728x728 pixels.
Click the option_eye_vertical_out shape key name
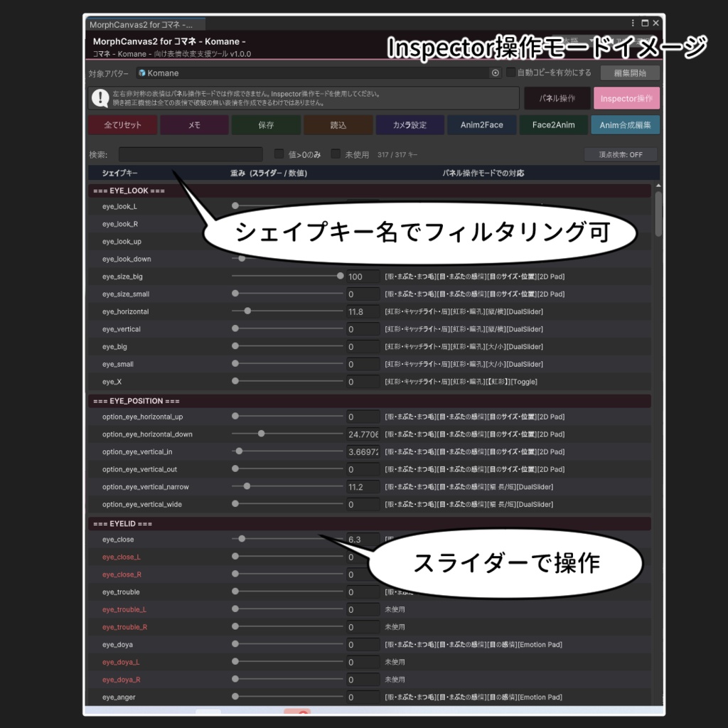[x=140, y=469]
